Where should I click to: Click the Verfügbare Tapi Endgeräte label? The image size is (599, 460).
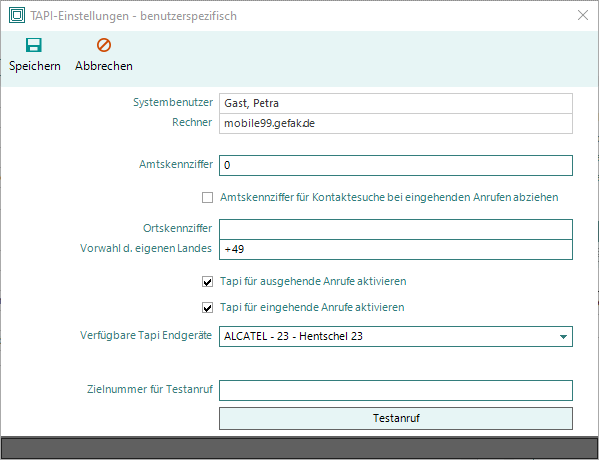[146, 335]
